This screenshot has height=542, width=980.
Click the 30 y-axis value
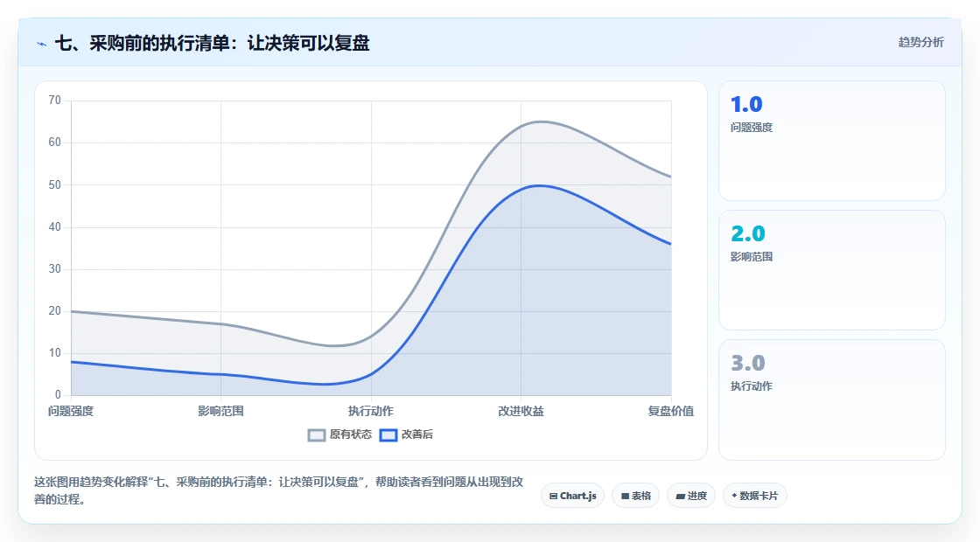55,269
